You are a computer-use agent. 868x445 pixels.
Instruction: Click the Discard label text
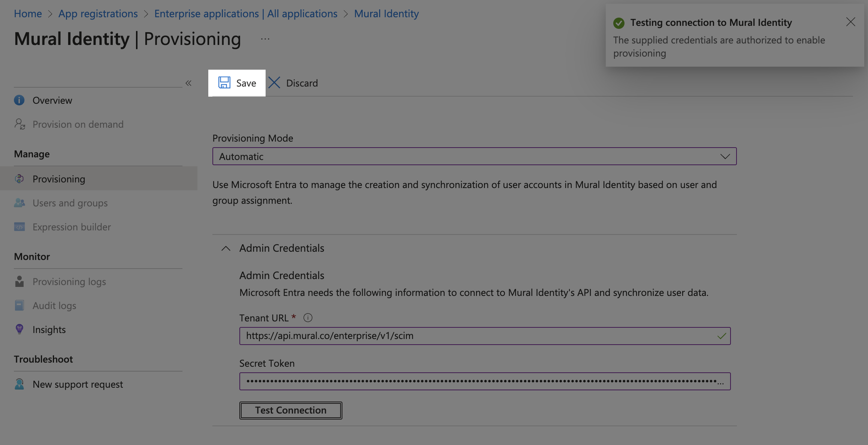(302, 83)
